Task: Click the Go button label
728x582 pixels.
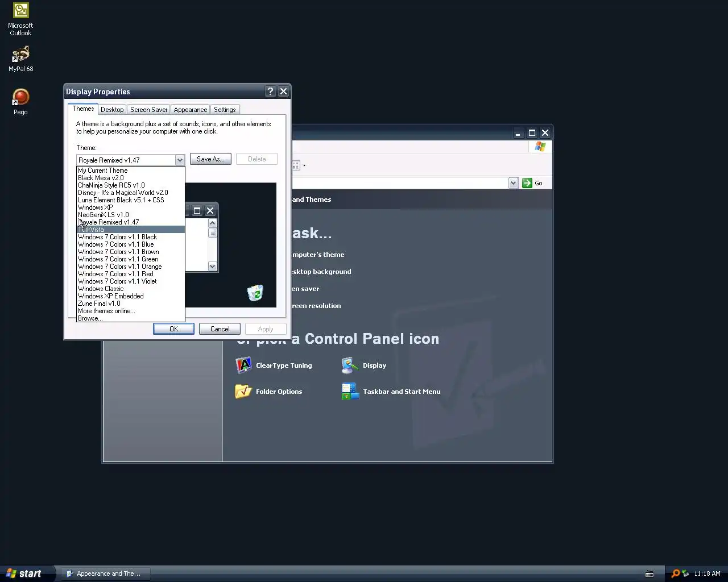Action: tap(539, 183)
